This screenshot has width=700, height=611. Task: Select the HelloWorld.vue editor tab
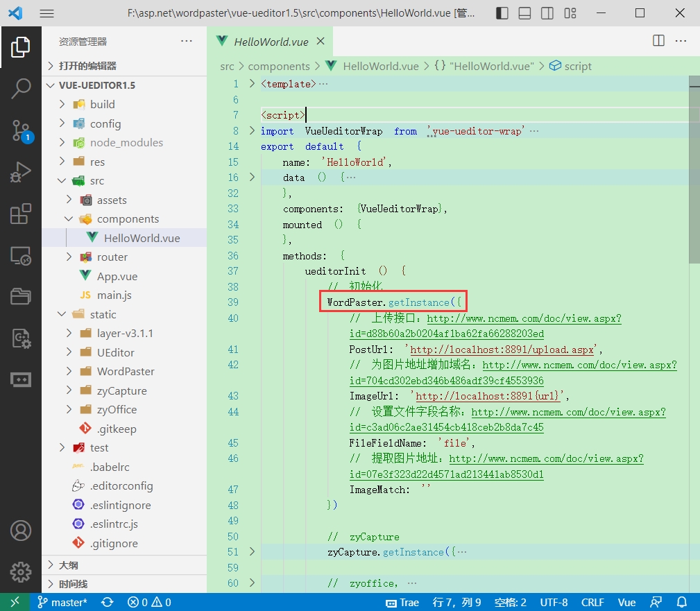tap(271, 42)
